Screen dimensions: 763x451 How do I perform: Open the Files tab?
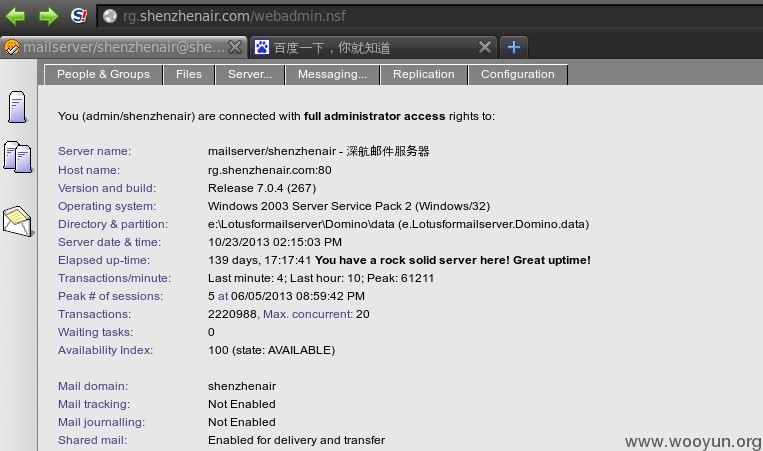(189, 74)
